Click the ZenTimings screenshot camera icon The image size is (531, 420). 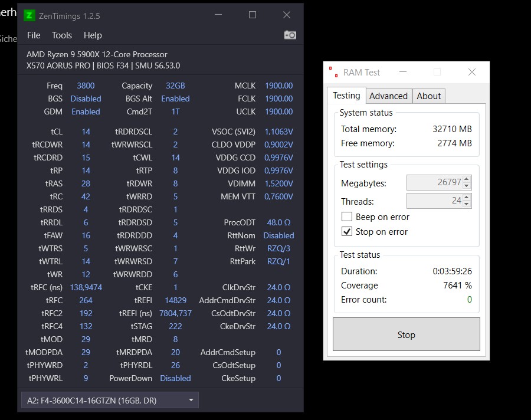(x=290, y=35)
